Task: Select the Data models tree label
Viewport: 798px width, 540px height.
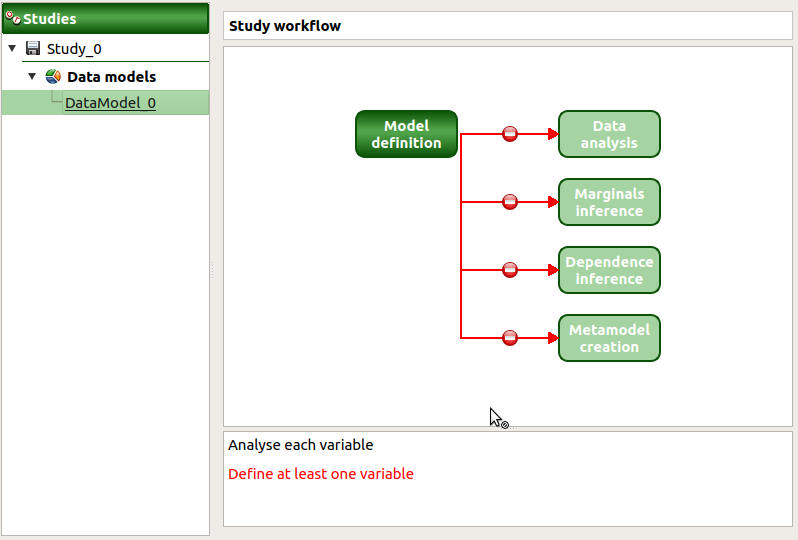Action: coord(111,77)
